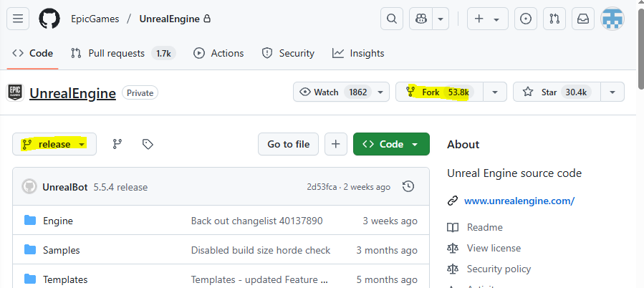Screen dimensions: 644x288
Task: Click the Private visibility badge
Action: point(140,93)
